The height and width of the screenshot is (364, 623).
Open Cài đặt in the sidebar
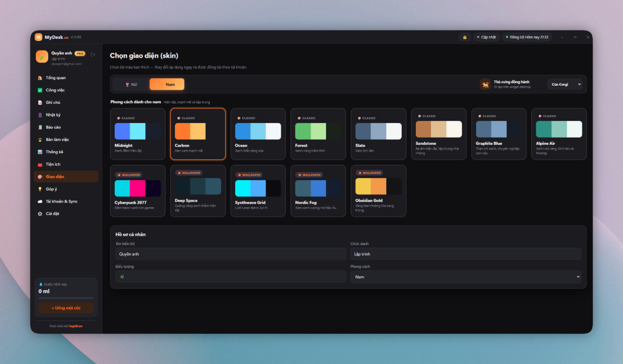tap(66, 213)
